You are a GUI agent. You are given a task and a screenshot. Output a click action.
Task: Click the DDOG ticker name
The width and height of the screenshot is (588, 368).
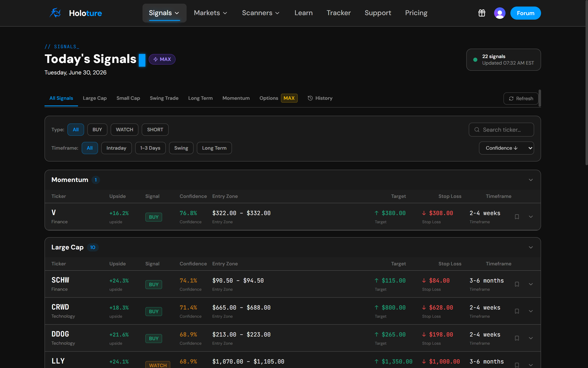pyautogui.click(x=60, y=334)
